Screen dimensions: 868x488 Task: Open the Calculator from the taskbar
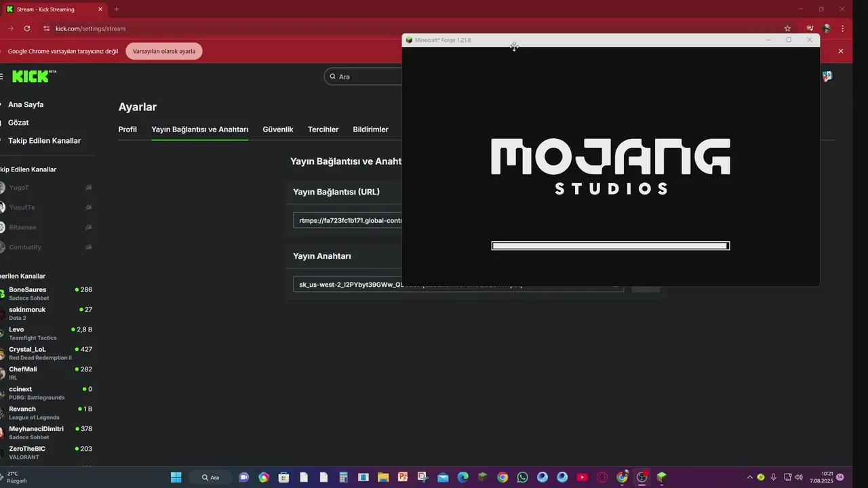tap(344, 477)
